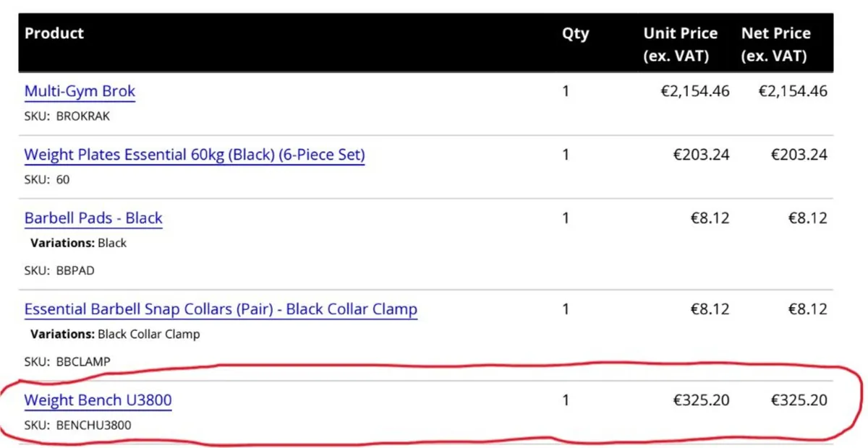This screenshot has width=868, height=448.
Task: Select the BENCHU3800 SKU text
Action: [x=93, y=425]
